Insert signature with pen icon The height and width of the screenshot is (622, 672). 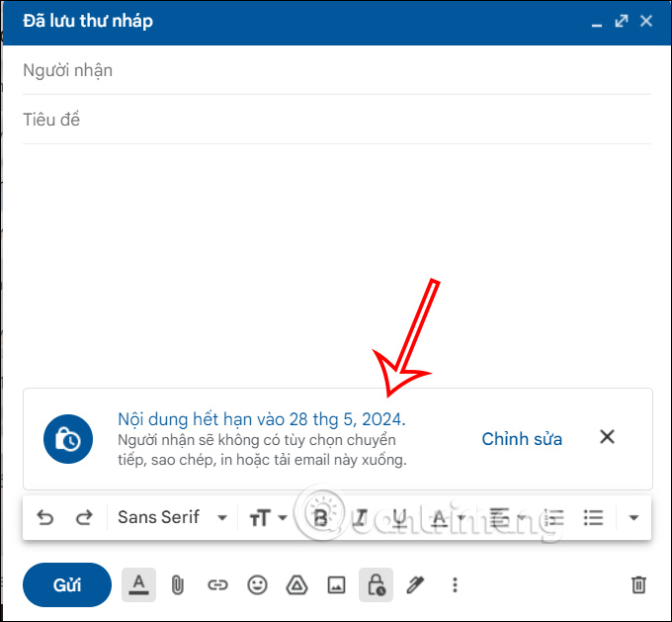click(415, 584)
